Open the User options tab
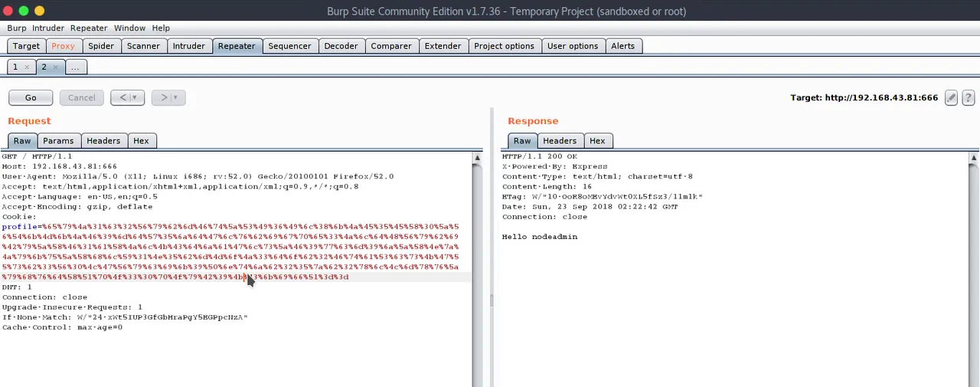The image size is (980, 387). [x=573, y=46]
